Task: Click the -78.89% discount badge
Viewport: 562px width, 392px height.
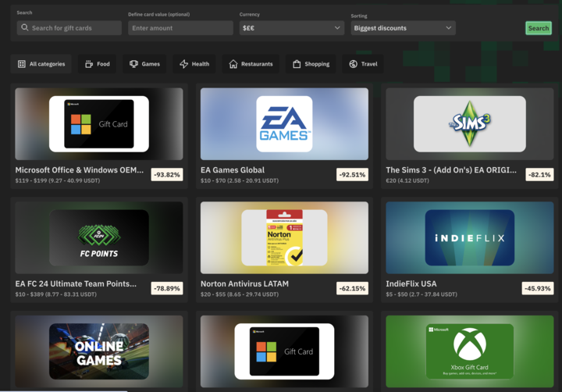Action: tap(167, 288)
